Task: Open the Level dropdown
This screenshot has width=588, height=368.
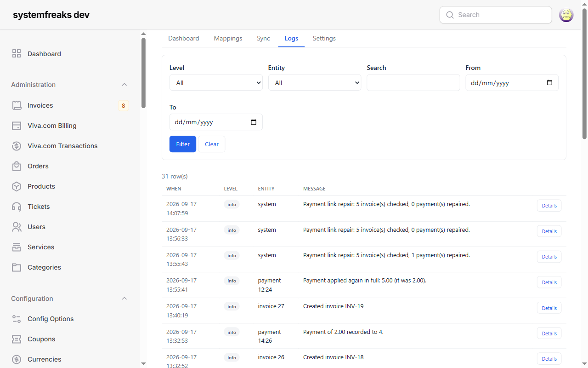Action: coord(216,83)
